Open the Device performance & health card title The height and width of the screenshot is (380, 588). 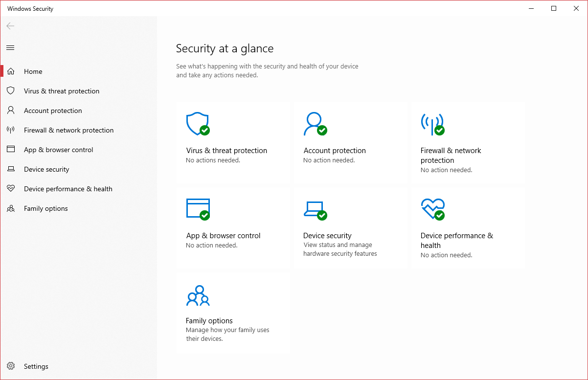point(457,241)
